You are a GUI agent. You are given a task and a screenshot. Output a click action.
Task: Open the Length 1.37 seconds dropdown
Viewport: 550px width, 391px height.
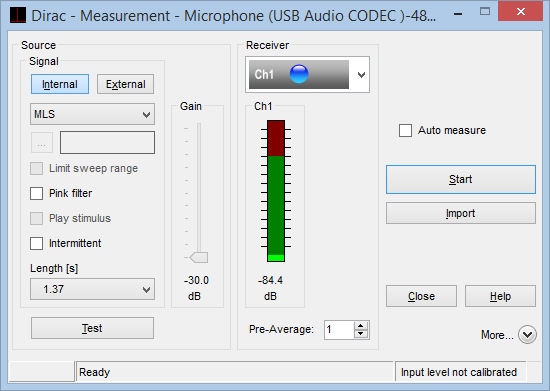click(x=92, y=289)
